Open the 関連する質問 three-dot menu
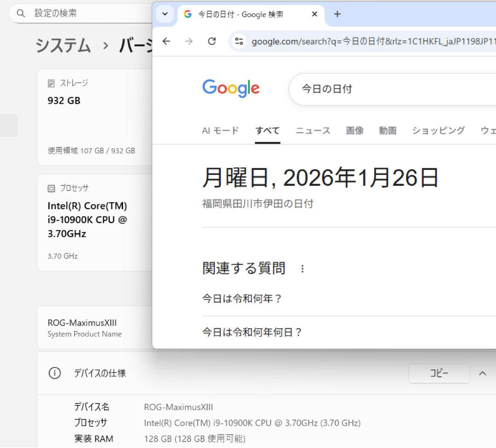The height and width of the screenshot is (448, 496). click(x=302, y=269)
